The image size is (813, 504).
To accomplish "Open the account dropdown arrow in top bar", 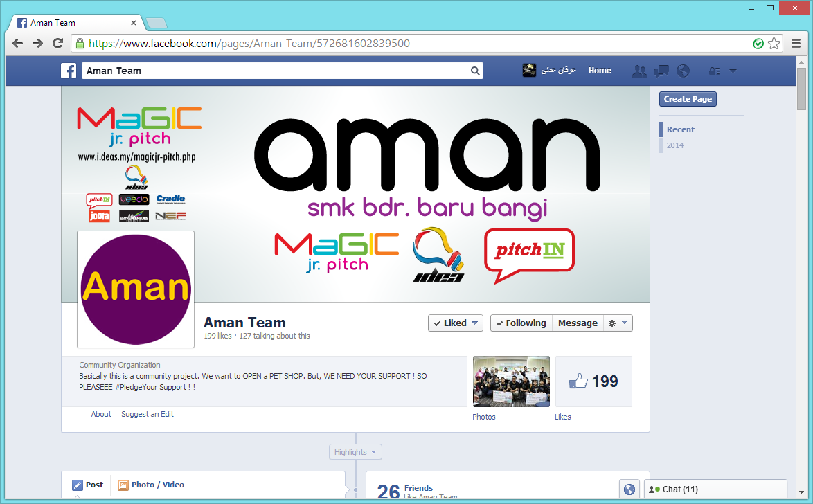I will click(733, 71).
